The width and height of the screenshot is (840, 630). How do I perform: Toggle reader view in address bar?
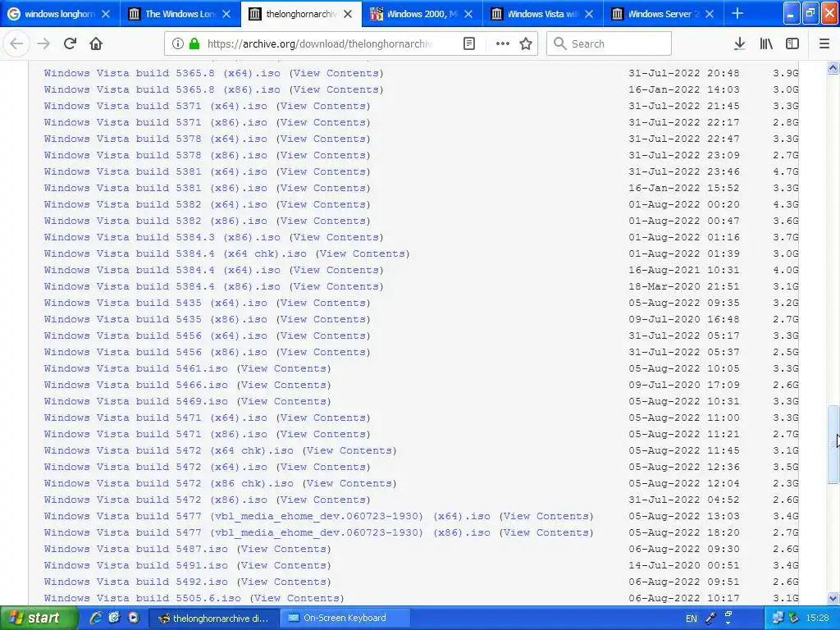coord(468,44)
